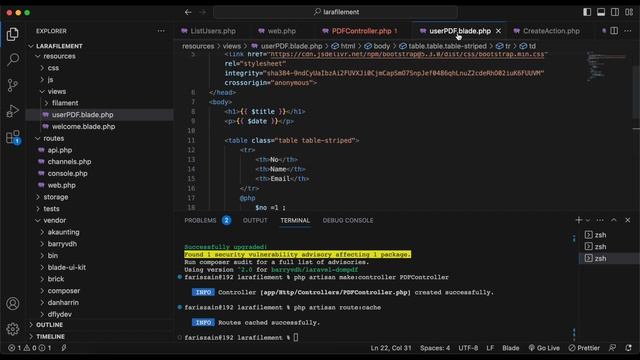Screen dimensions: 640x360
Task: Toggle the primary side bar layout icon
Action: point(587,12)
